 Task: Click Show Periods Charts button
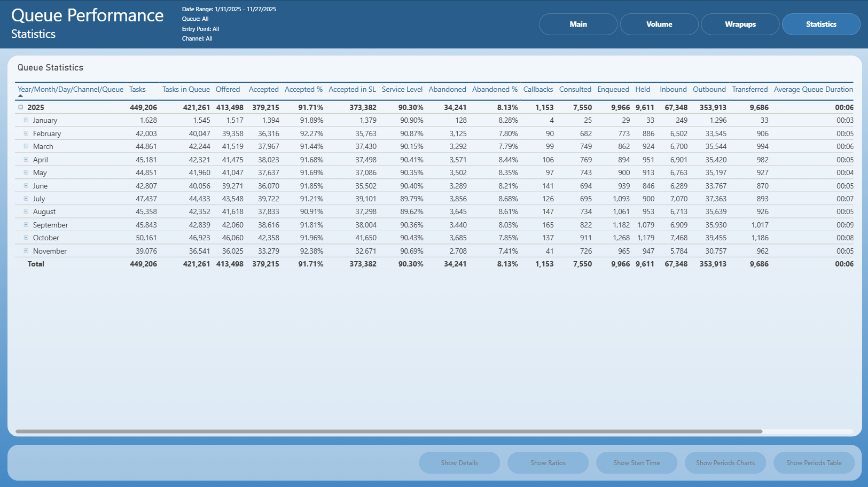coord(725,463)
